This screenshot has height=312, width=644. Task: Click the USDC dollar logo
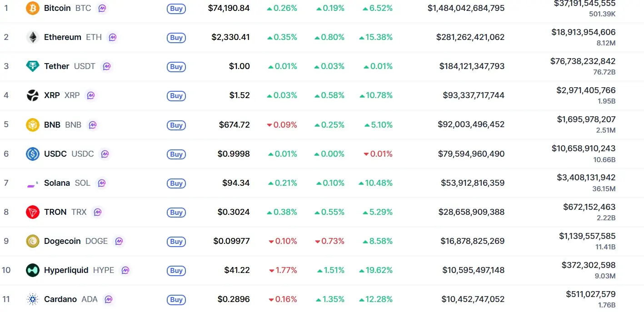(32, 154)
